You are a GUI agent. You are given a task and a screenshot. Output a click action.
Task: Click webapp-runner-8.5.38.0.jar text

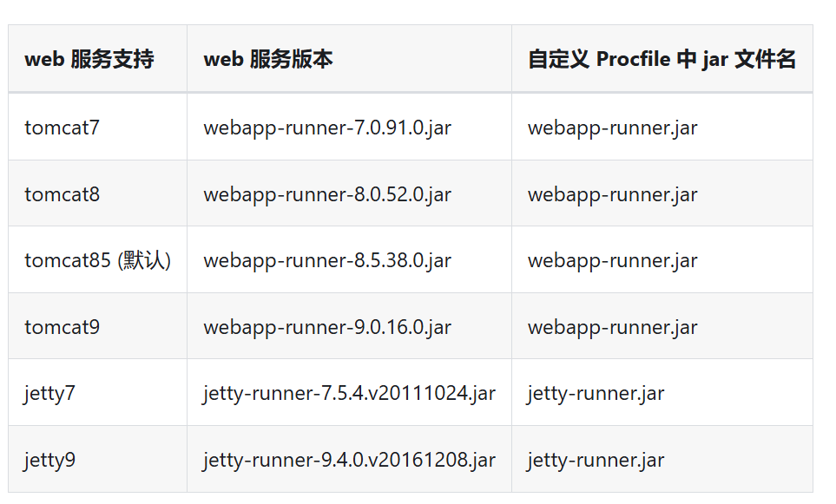[327, 260]
